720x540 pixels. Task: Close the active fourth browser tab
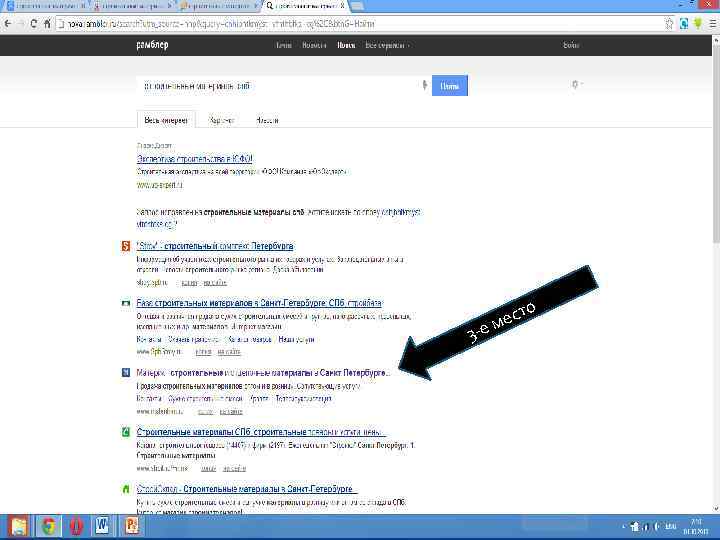pyautogui.click(x=343, y=6)
